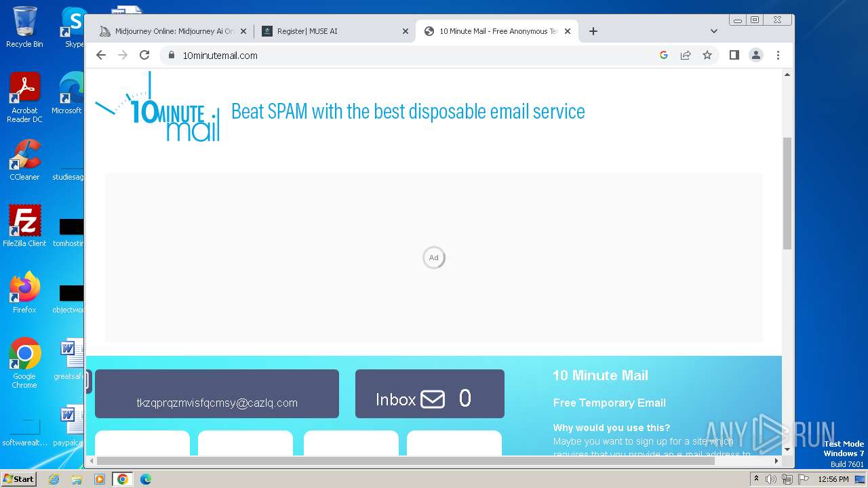This screenshot has height=488, width=868.
Task: Show hidden system tray icons
Action: [x=756, y=479]
